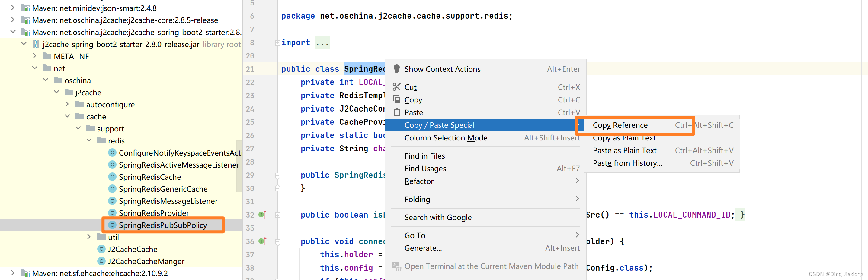The height and width of the screenshot is (280, 868).
Task: Select SpringRedisCache class in tree
Action: pyautogui.click(x=150, y=177)
